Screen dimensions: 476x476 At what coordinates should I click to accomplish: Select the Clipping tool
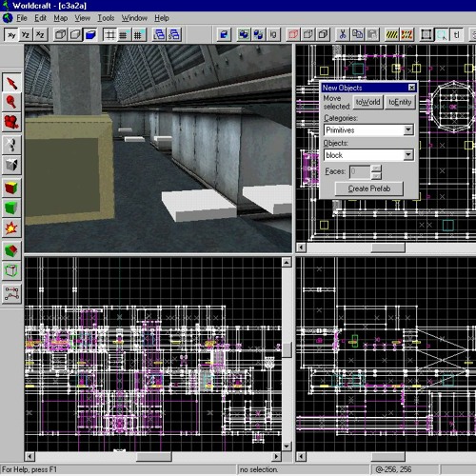pos(11,250)
